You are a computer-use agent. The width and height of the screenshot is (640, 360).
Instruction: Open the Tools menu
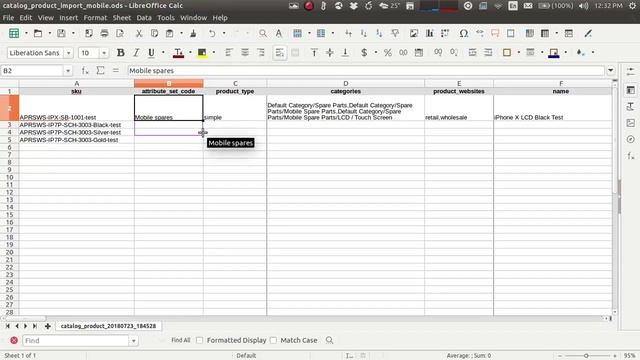pos(166,18)
